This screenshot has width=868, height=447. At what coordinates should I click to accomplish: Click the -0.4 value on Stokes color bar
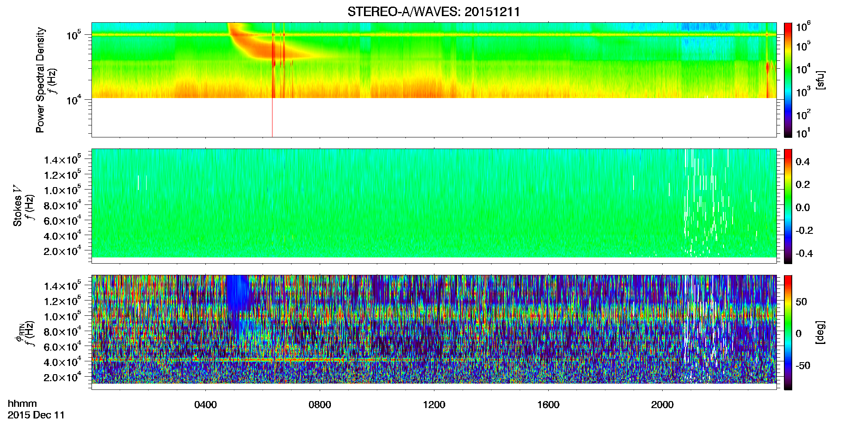point(804,253)
